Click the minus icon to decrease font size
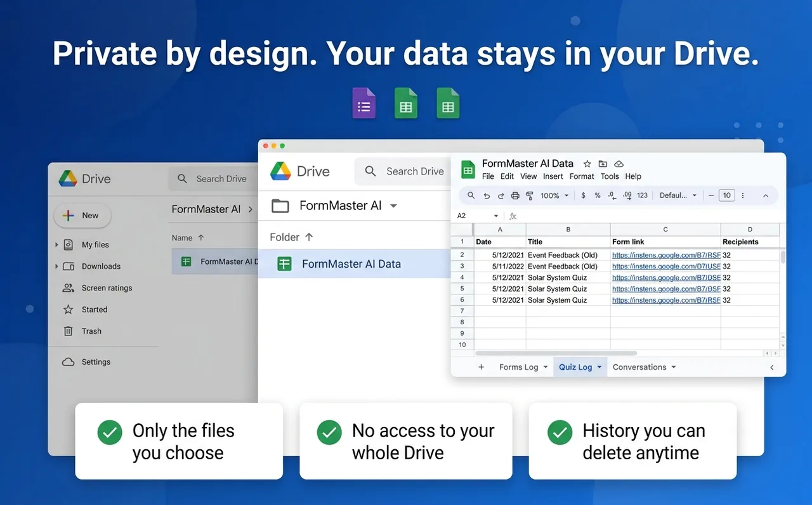This screenshot has width=812, height=505. click(711, 195)
